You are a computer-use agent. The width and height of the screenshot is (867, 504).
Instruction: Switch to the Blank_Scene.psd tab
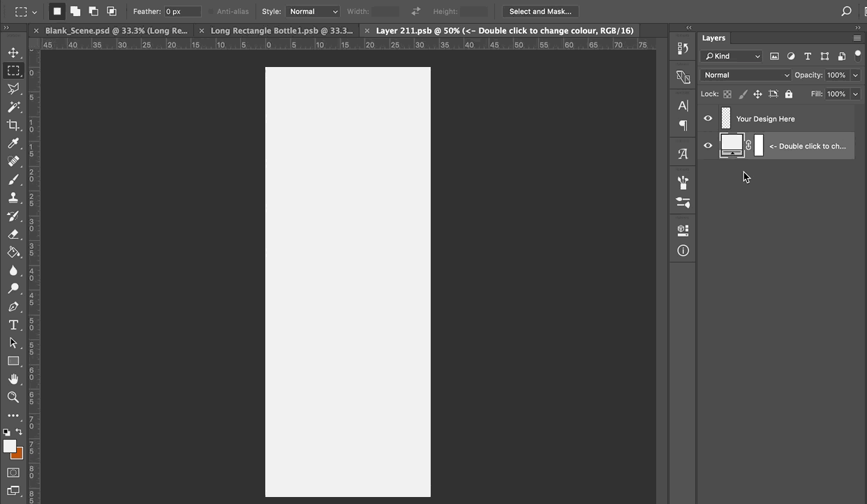tap(116, 31)
